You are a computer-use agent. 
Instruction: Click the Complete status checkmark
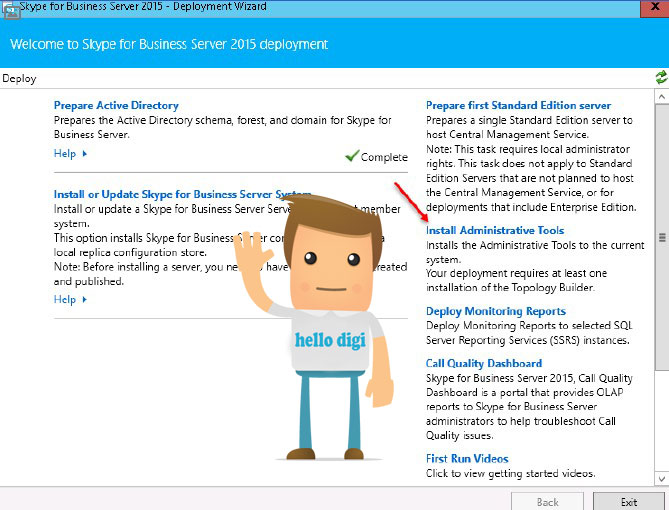[x=352, y=156]
